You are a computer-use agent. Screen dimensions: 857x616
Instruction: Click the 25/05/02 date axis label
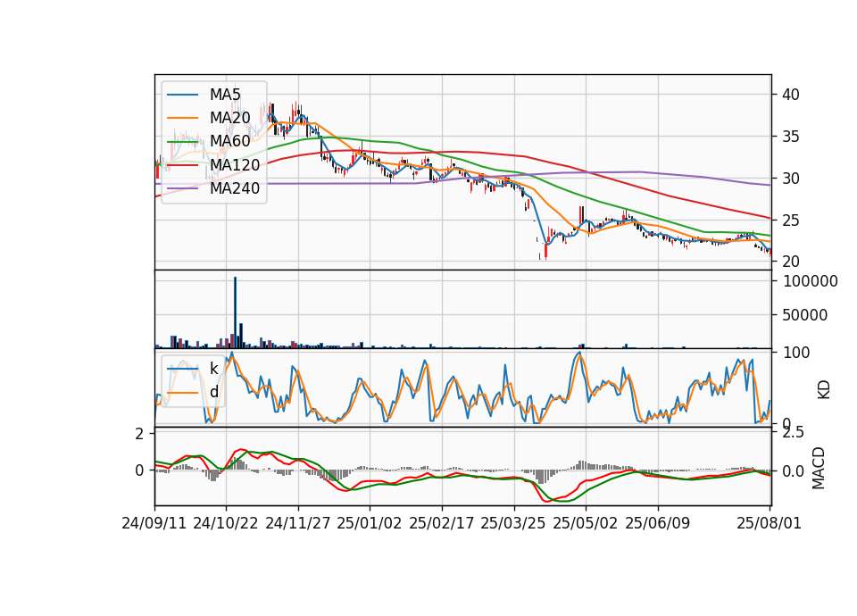(x=586, y=523)
